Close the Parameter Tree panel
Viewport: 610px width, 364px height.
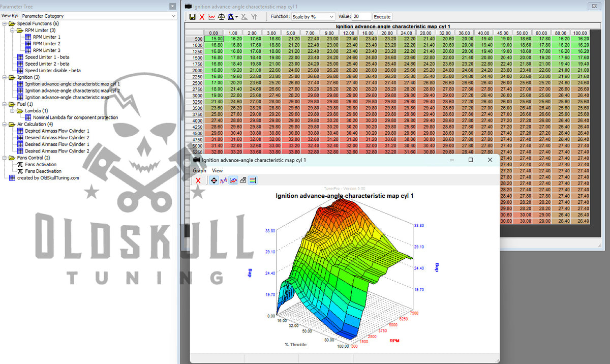coord(172,6)
